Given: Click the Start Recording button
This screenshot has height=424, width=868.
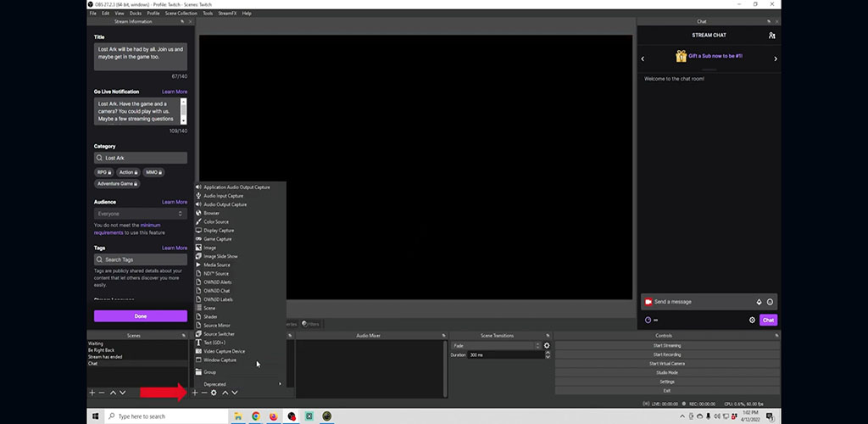Looking at the screenshot, I should tap(667, 354).
